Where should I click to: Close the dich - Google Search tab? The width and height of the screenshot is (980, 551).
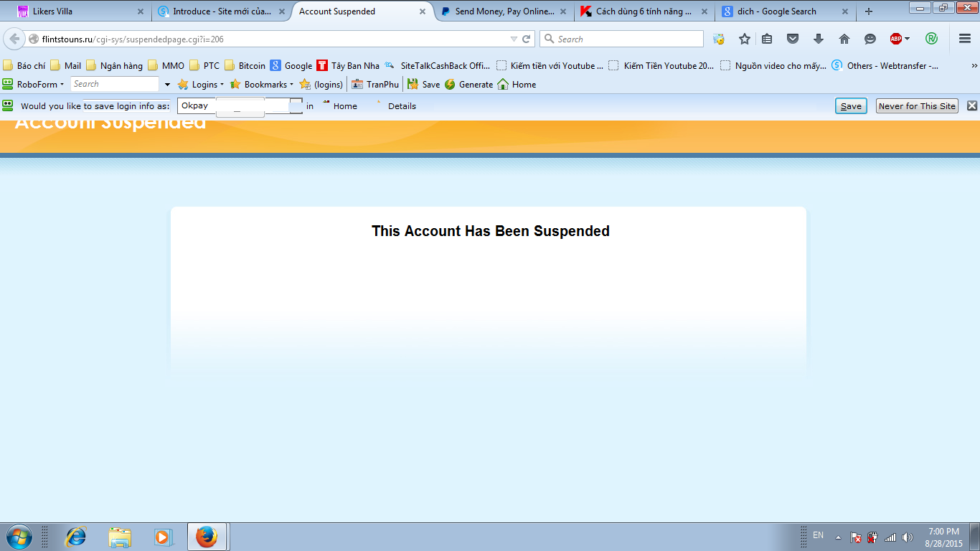click(x=845, y=11)
